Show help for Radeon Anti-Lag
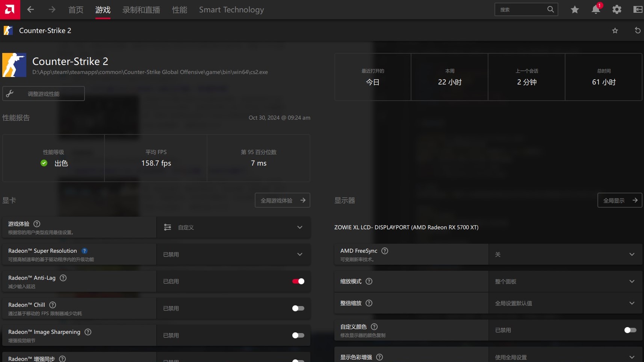 coord(63,278)
